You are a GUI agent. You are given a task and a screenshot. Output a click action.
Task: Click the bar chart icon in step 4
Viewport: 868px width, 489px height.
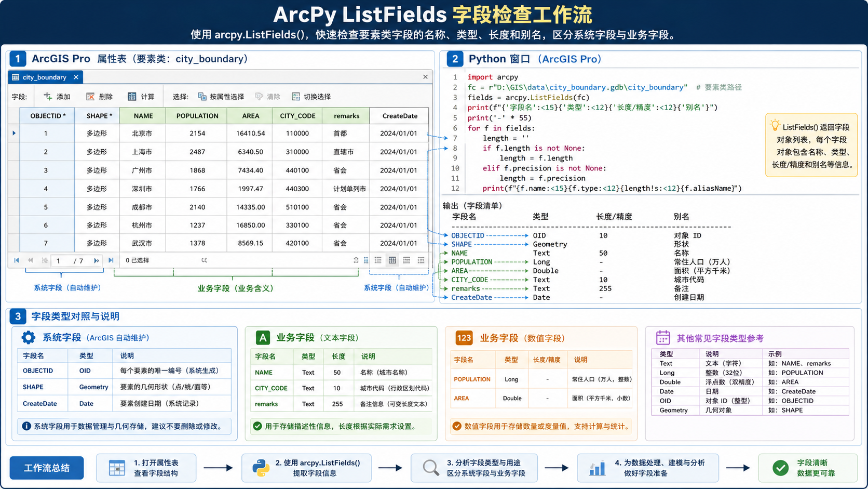coord(597,468)
